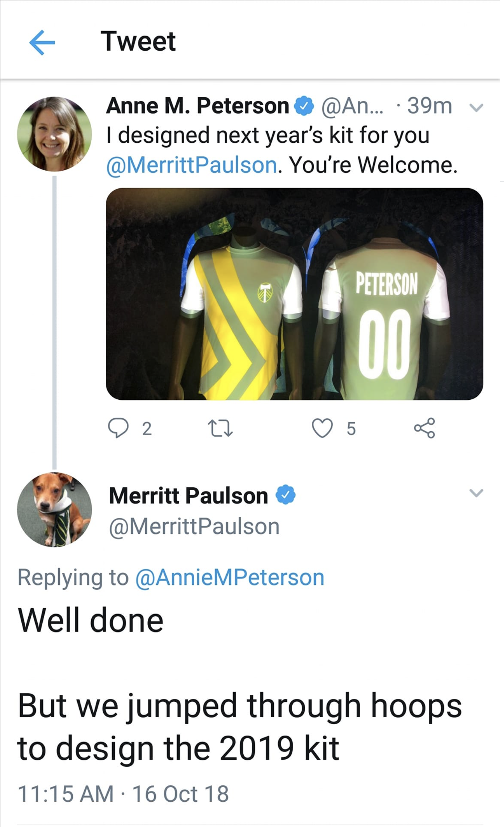Open Merritt Paulson's dog profile photo
The width and height of the screenshot is (504, 827).
click(54, 509)
